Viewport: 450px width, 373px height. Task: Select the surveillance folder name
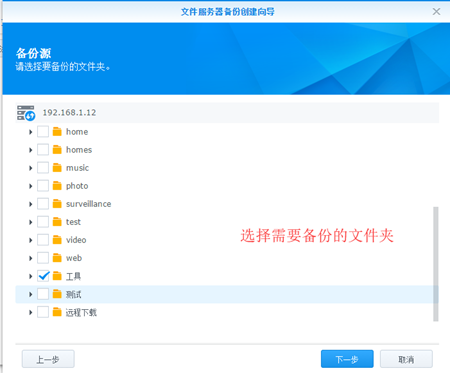(88, 204)
